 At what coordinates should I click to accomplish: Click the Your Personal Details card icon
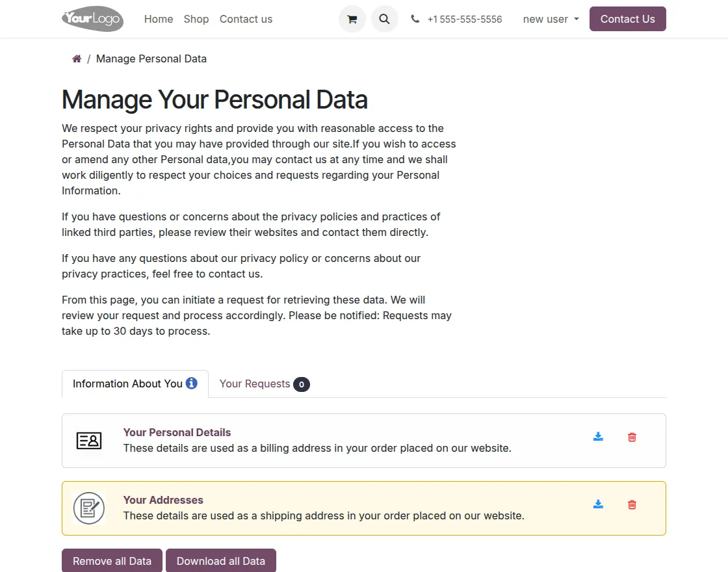(x=89, y=440)
